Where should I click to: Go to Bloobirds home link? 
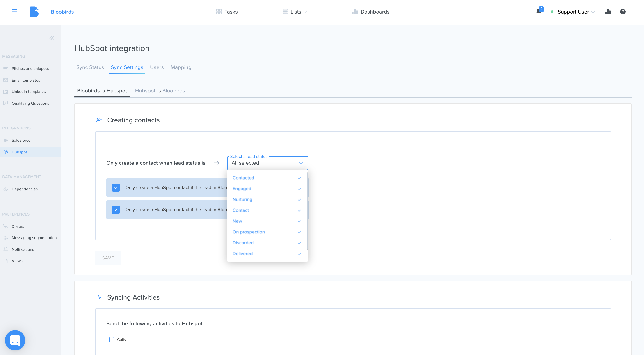[62, 12]
